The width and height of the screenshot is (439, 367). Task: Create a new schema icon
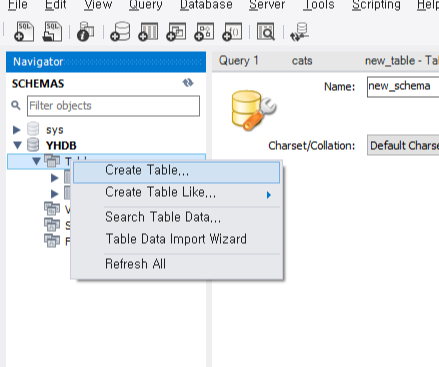(120, 32)
